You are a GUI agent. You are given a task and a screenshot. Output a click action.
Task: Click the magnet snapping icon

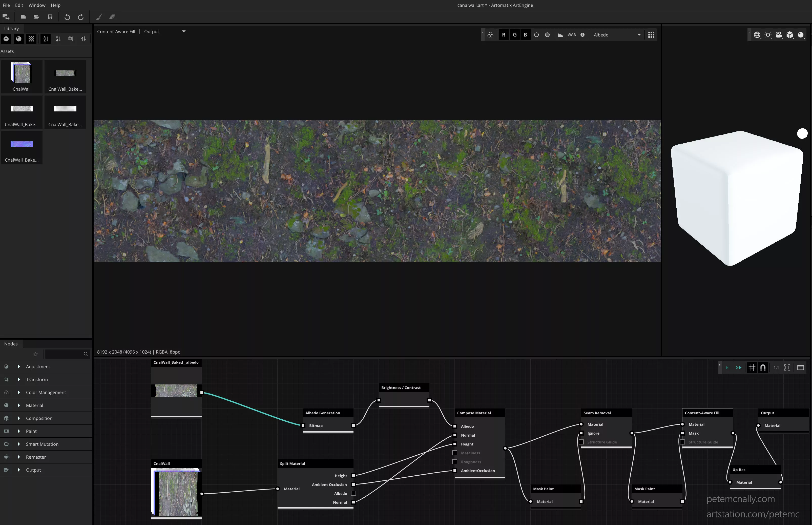(763, 367)
